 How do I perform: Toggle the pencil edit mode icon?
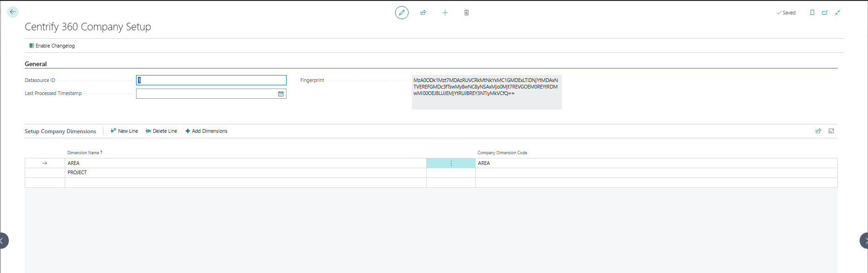point(402,13)
